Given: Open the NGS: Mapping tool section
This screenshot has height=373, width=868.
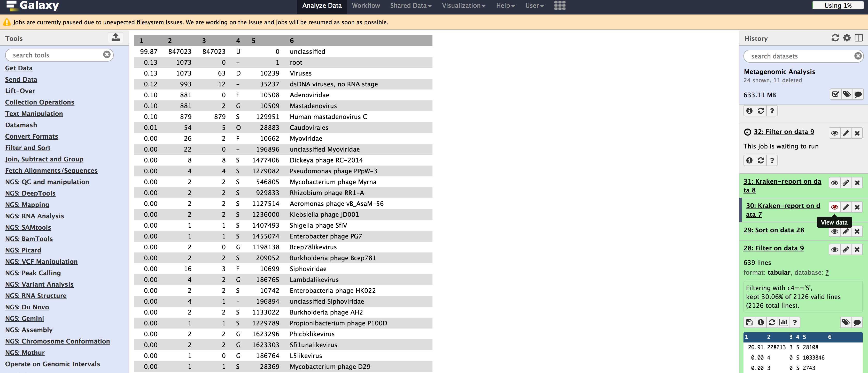Looking at the screenshot, I should 27,204.
